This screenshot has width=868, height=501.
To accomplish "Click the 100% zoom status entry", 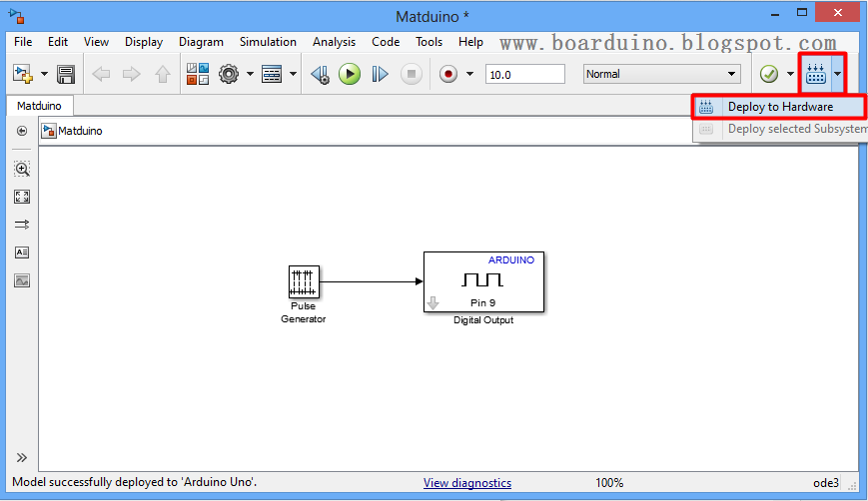I will (x=609, y=483).
